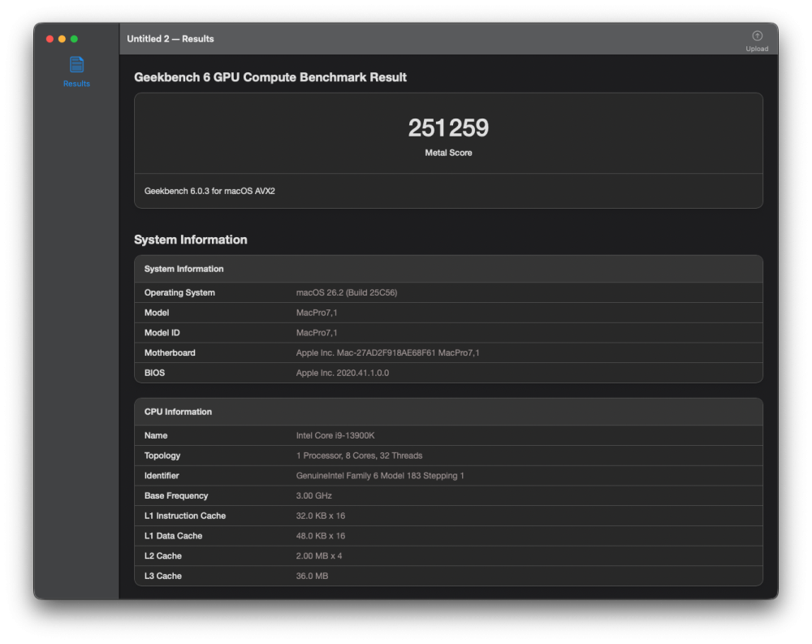Select the macOS 26.2 (Build 25C56) value
Screen dimensions: 812x644
click(347, 292)
